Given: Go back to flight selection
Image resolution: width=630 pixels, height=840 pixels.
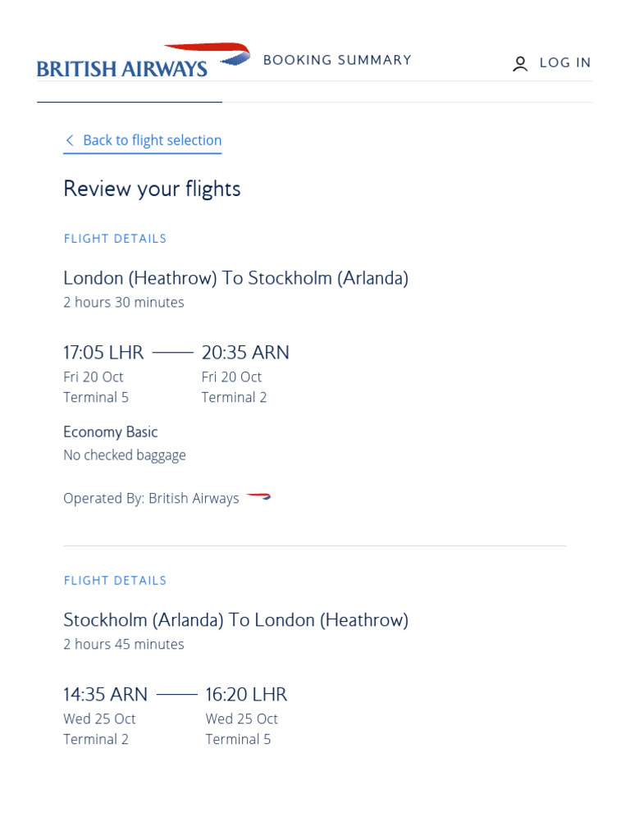Looking at the screenshot, I should tap(152, 140).
